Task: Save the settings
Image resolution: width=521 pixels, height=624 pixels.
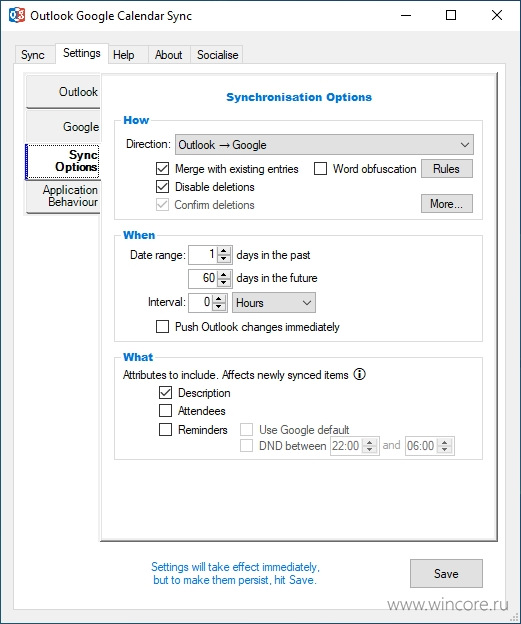Action: click(x=446, y=573)
